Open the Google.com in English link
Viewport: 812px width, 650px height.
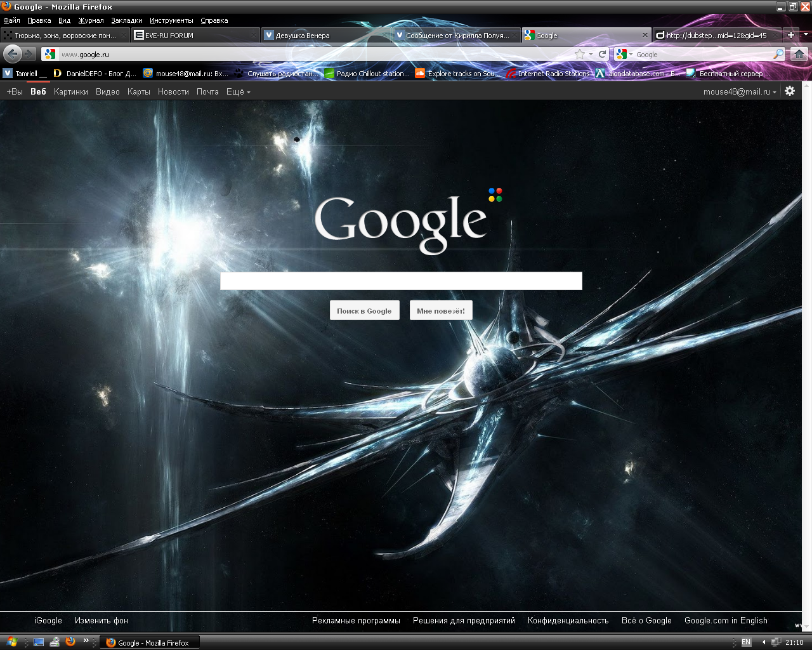coord(726,620)
